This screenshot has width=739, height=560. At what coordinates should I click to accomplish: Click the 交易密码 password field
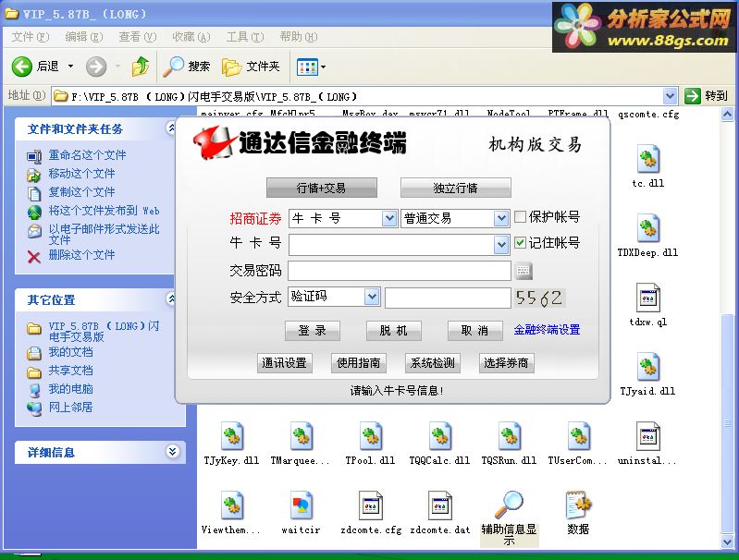coord(400,271)
